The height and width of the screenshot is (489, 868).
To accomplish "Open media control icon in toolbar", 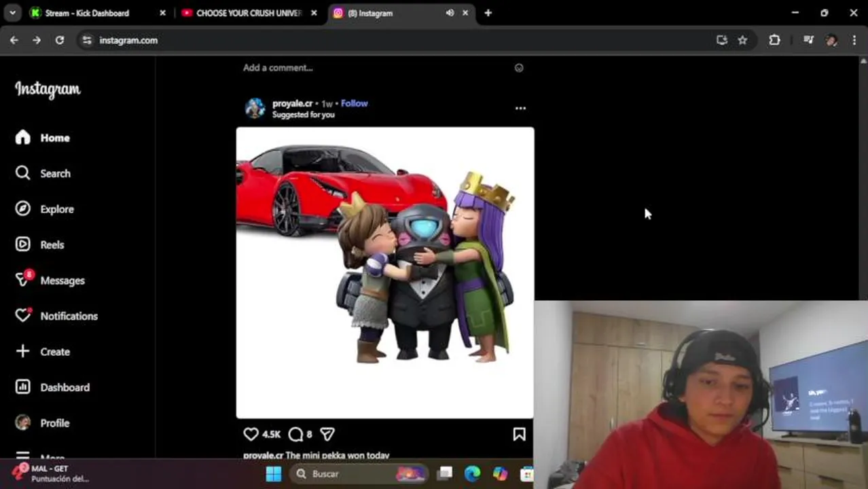I will (x=808, y=40).
